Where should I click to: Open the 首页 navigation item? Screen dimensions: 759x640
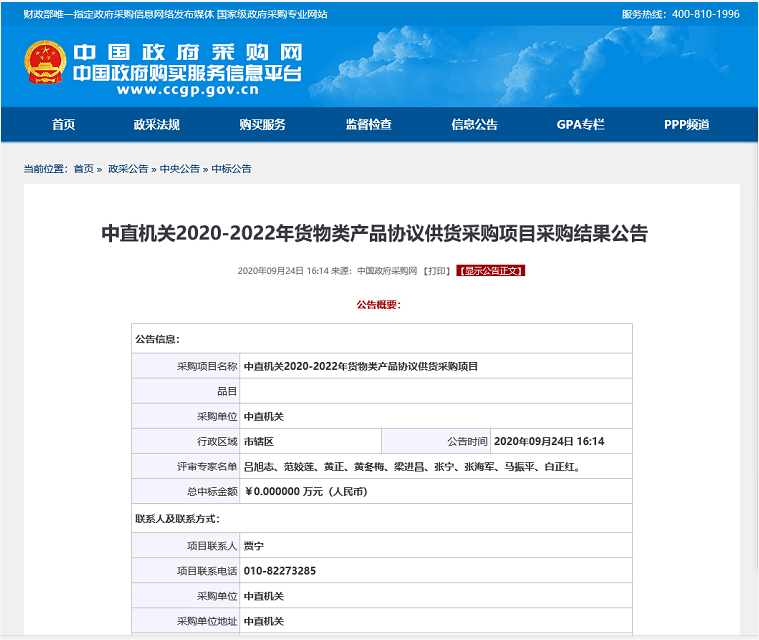[63, 125]
